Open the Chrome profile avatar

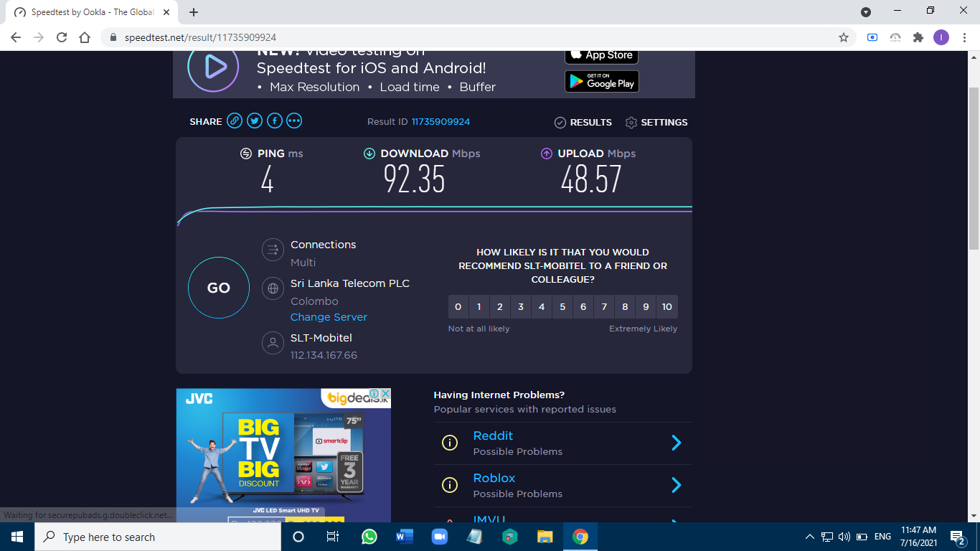coord(941,37)
